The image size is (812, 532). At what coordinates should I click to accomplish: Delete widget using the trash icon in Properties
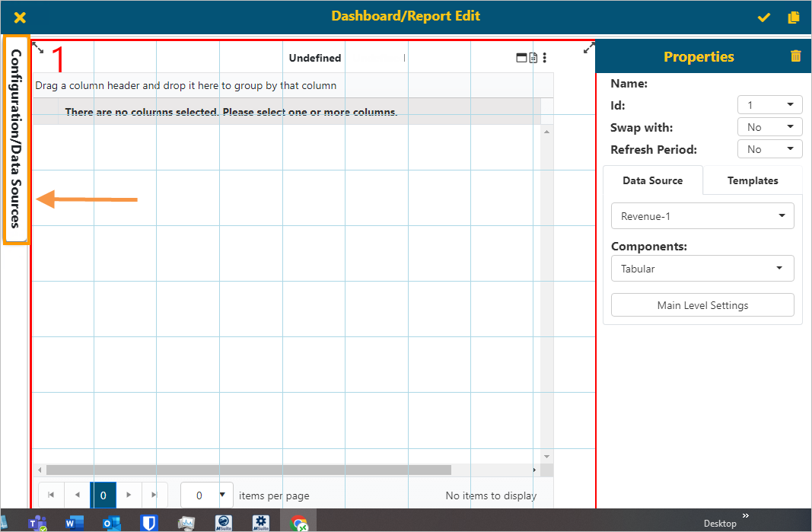795,56
